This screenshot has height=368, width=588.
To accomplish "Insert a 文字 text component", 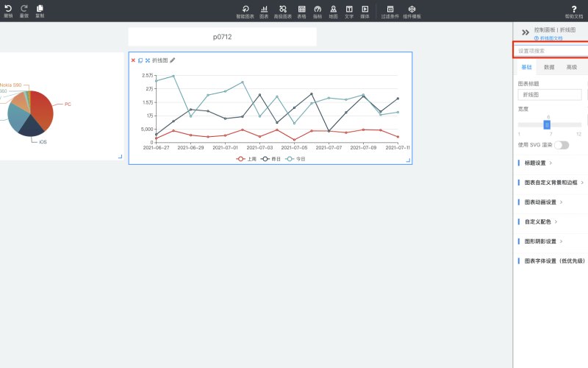I will pyautogui.click(x=349, y=12).
